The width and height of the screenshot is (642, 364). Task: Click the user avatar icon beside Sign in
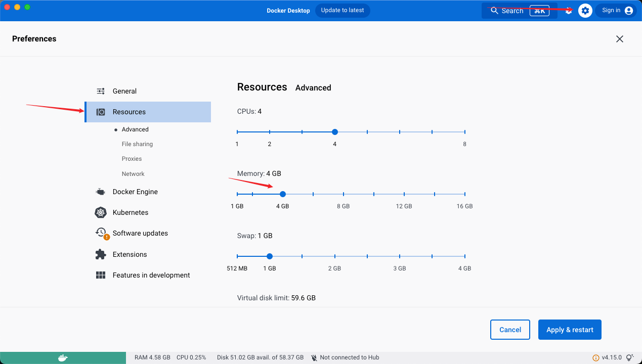point(629,11)
